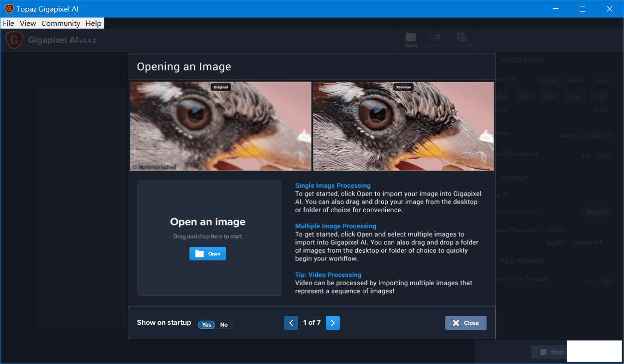Select the Scale resize option
The image size is (624, 364).
tap(548, 81)
